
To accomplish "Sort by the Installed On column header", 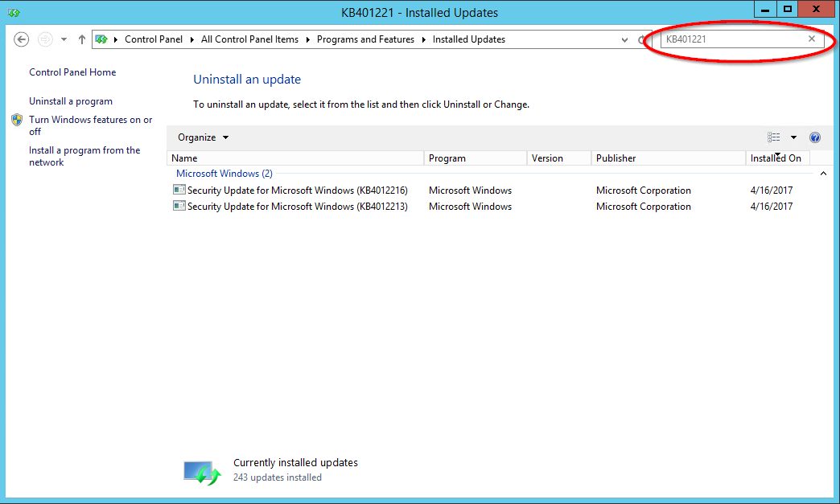I will click(x=778, y=158).
